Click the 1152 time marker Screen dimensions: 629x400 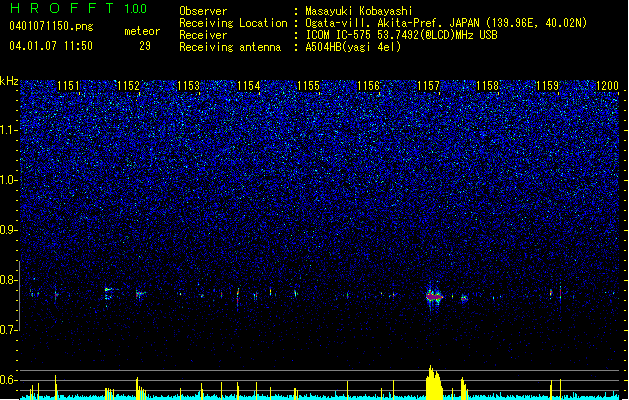(x=128, y=86)
